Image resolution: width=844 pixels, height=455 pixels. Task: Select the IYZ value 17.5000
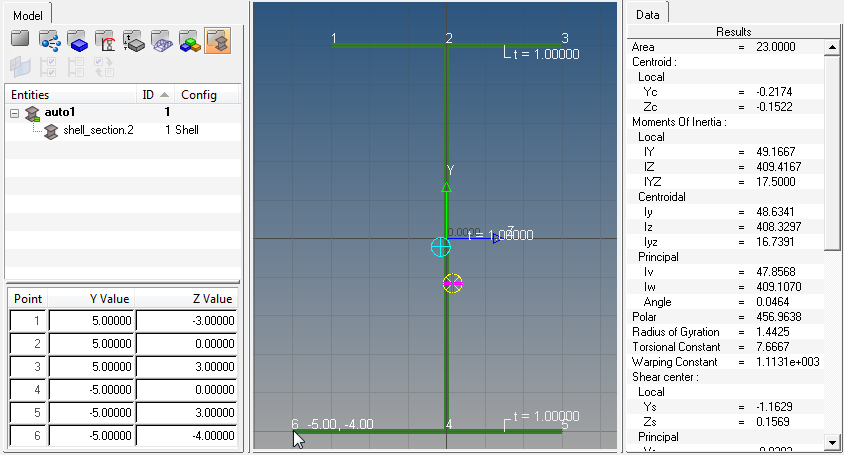tap(776, 182)
